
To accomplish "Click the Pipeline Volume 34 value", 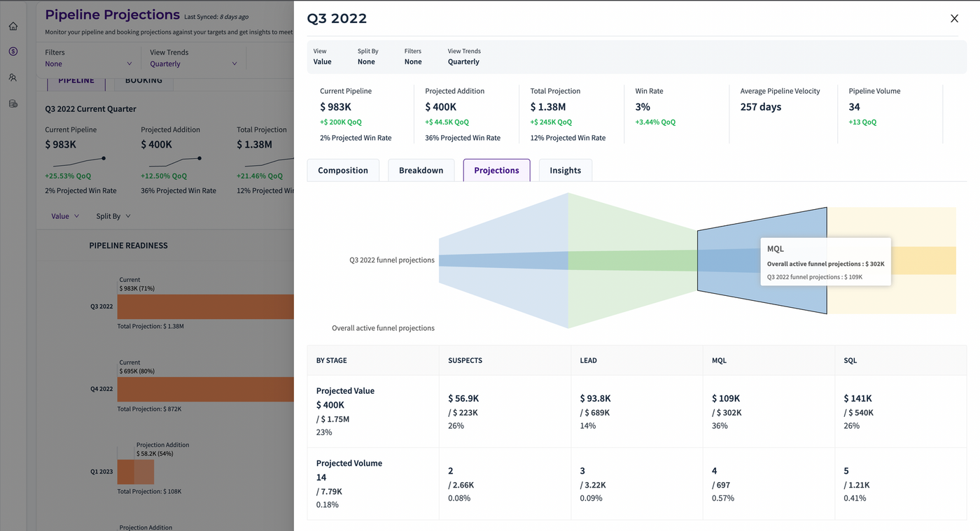I will pyautogui.click(x=855, y=107).
